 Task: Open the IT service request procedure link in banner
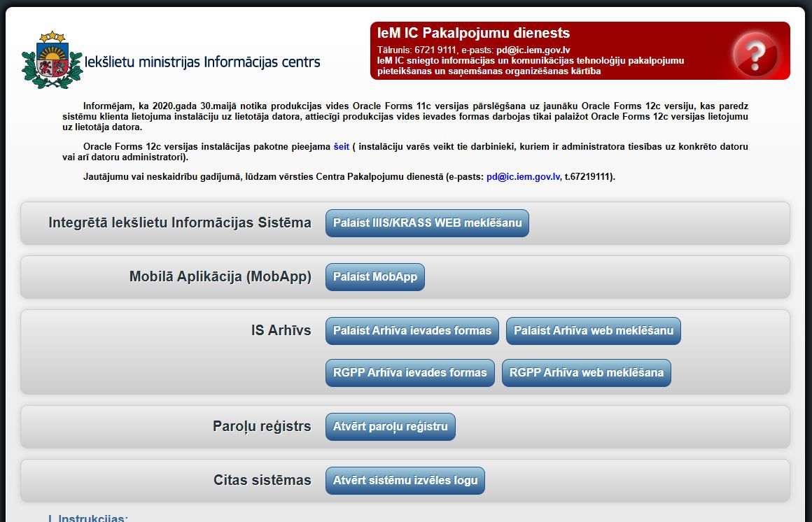(530, 66)
